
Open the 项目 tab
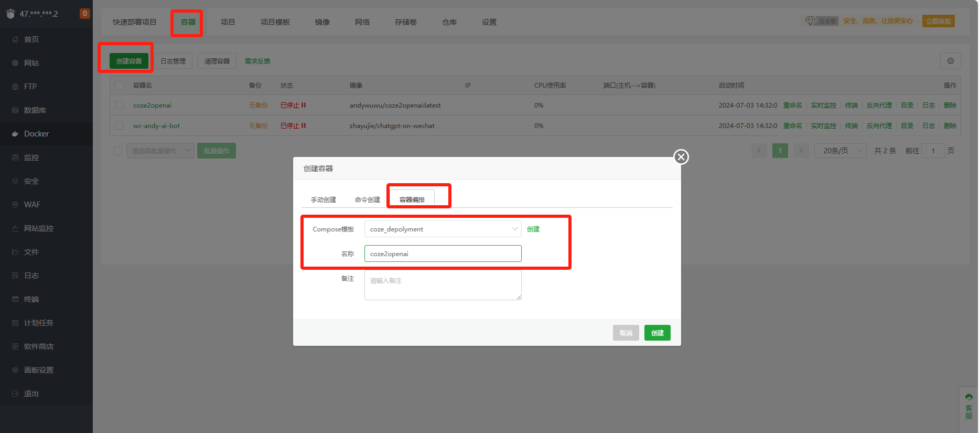[x=228, y=22]
